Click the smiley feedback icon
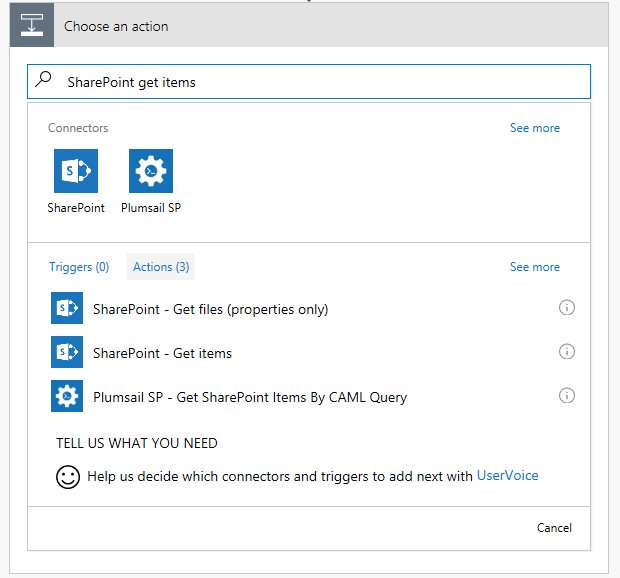The image size is (620, 578). [x=68, y=477]
